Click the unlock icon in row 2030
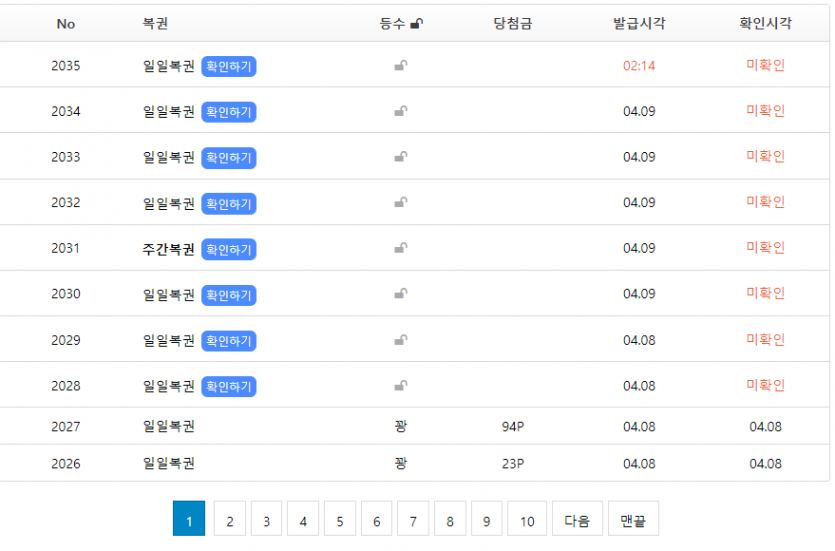Viewport: 835px width, 551px height. (400, 294)
